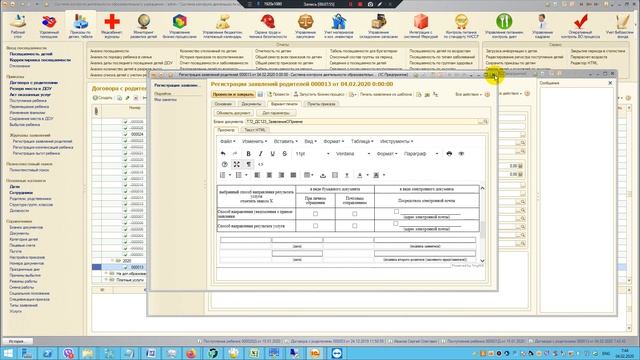Click the Провести button
This screenshot has width=640, height=360.
click(278, 94)
